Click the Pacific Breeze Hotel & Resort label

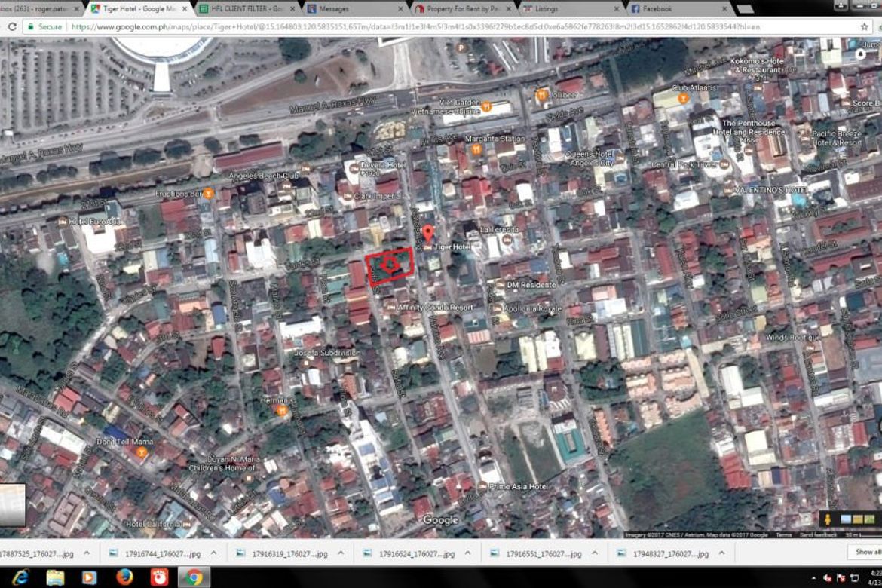coord(838,138)
